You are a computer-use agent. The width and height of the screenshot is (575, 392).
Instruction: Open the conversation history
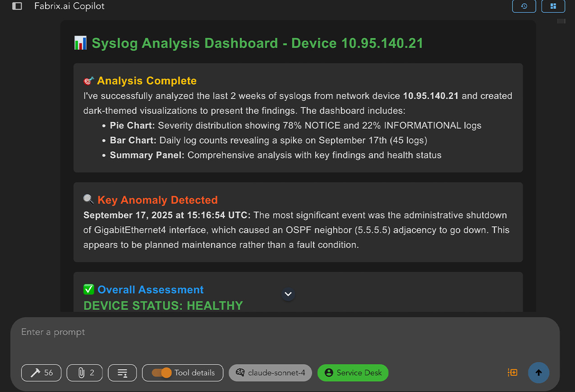[x=524, y=6]
